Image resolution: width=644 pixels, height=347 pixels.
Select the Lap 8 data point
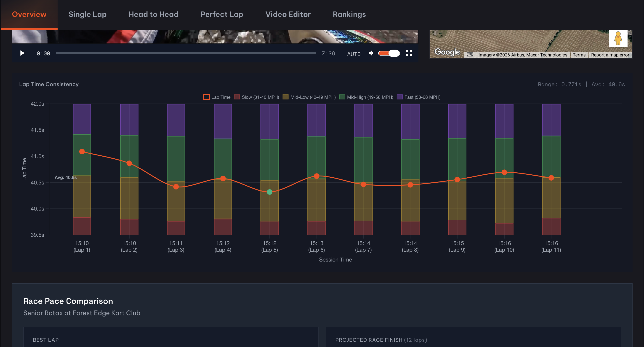(410, 185)
